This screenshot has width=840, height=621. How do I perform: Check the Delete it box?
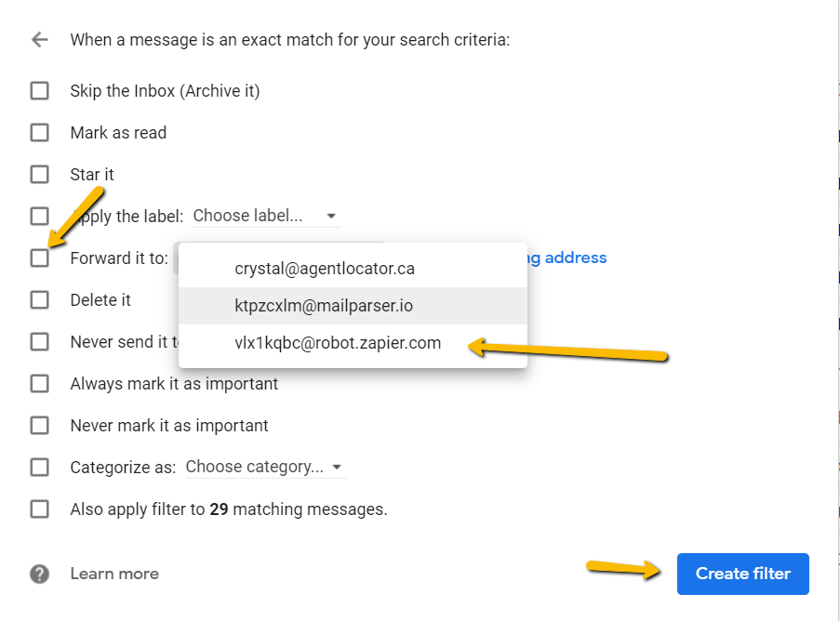pyautogui.click(x=40, y=299)
